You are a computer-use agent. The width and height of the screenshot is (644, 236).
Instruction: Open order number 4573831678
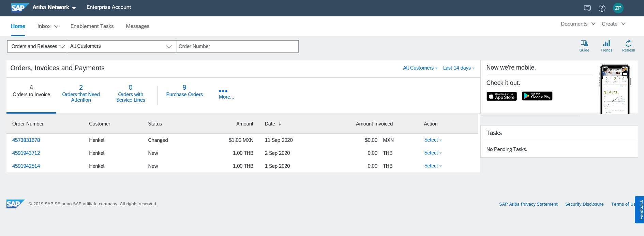tap(26, 140)
